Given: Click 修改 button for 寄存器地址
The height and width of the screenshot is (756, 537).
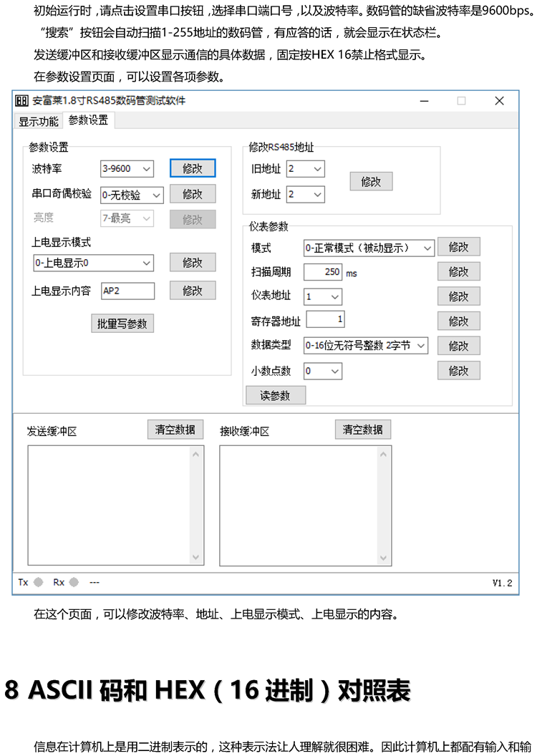Looking at the screenshot, I should tap(458, 321).
